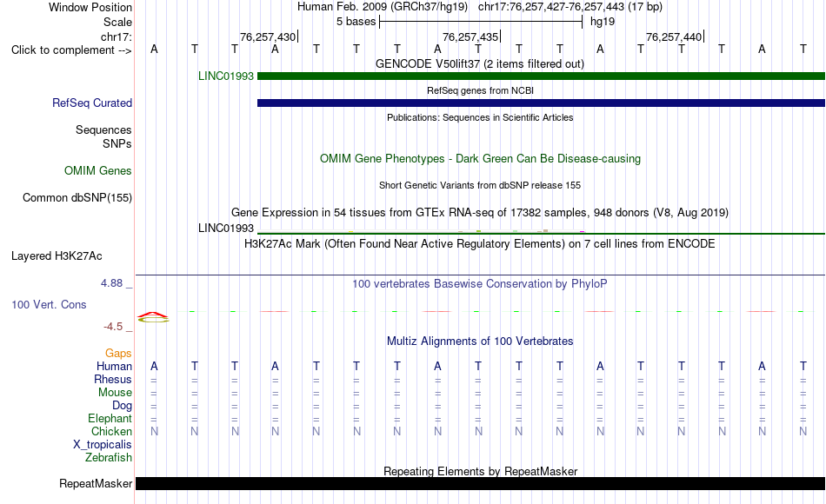The height and width of the screenshot is (504, 826).
Task: Click Basewise Conservation by PhyloP title
Action: pyautogui.click(x=480, y=284)
